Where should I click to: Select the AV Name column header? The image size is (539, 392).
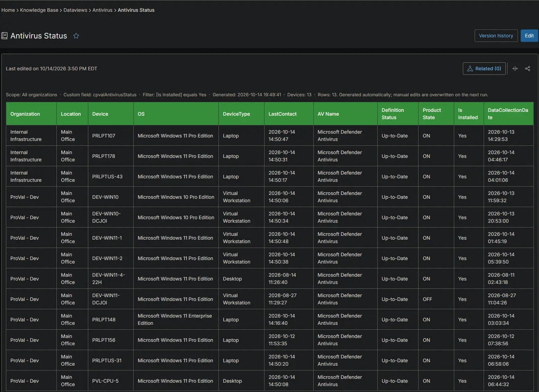pos(345,114)
